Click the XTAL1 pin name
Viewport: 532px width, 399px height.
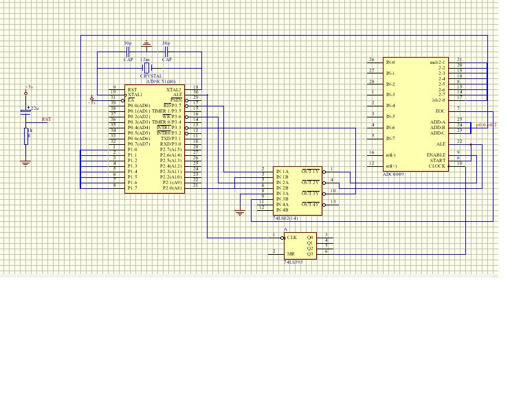point(135,95)
